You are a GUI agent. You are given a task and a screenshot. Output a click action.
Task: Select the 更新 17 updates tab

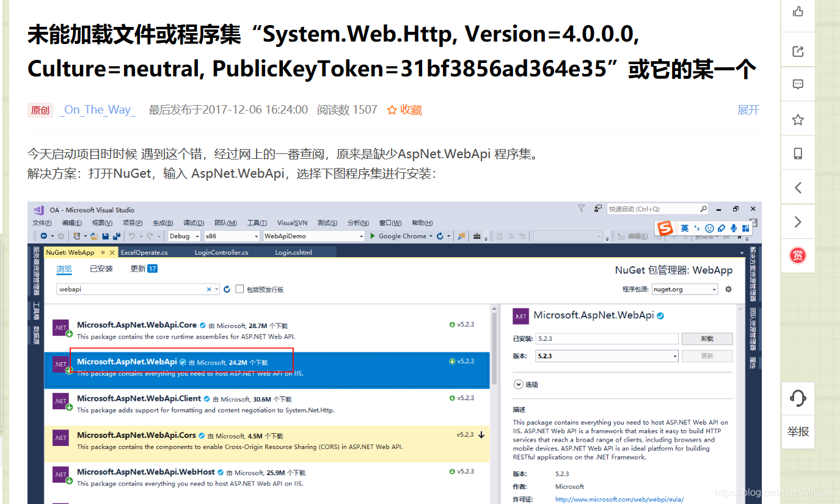(144, 269)
